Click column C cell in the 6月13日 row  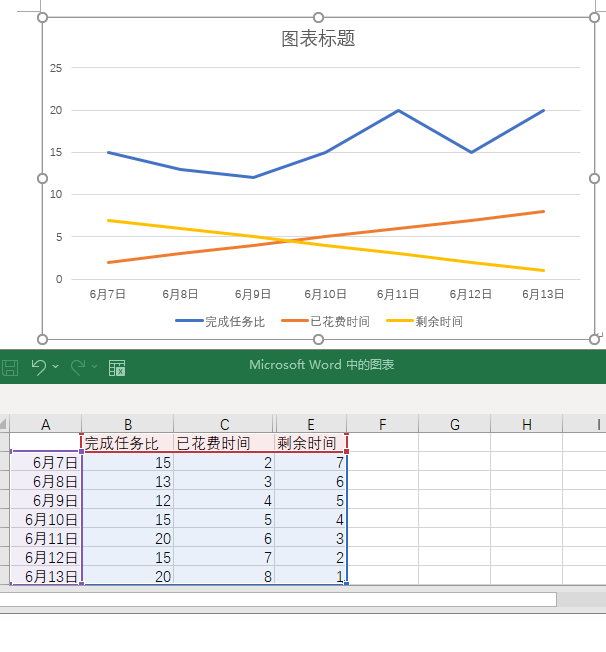coord(224,576)
